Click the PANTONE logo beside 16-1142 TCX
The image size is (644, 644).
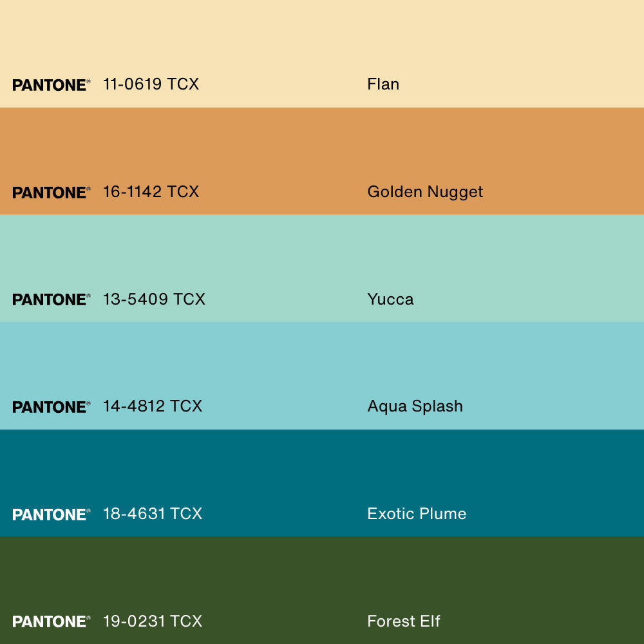(x=51, y=193)
